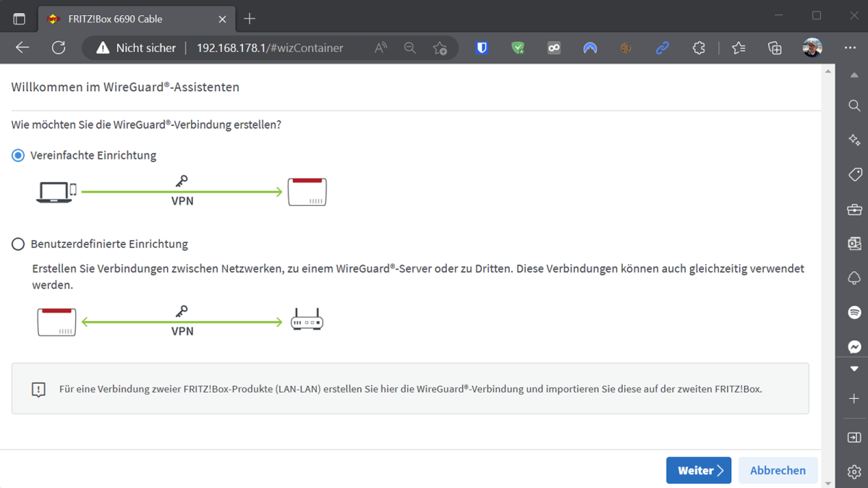
Task: Open the sidebar Tools briefcase icon
Action: tap(854, 210)
